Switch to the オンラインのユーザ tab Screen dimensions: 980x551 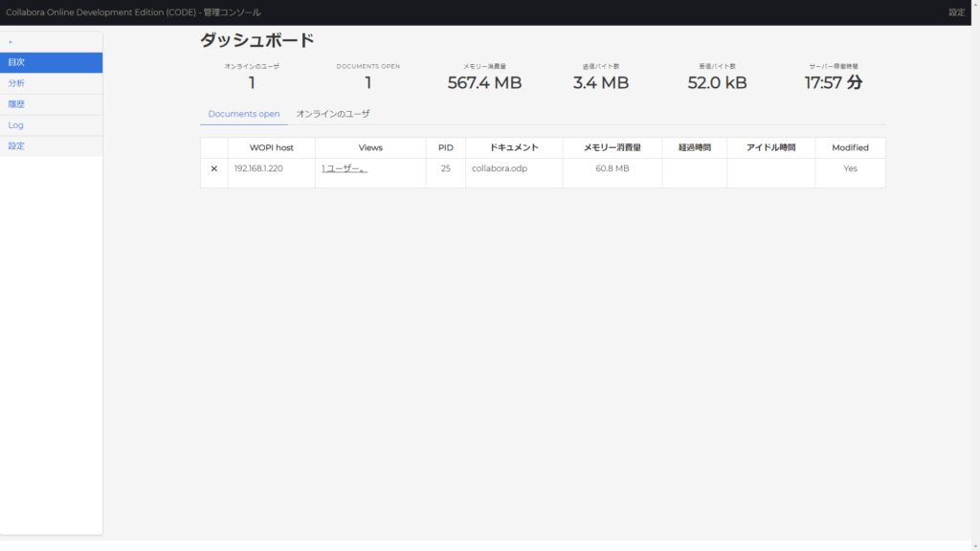[334, 113]
